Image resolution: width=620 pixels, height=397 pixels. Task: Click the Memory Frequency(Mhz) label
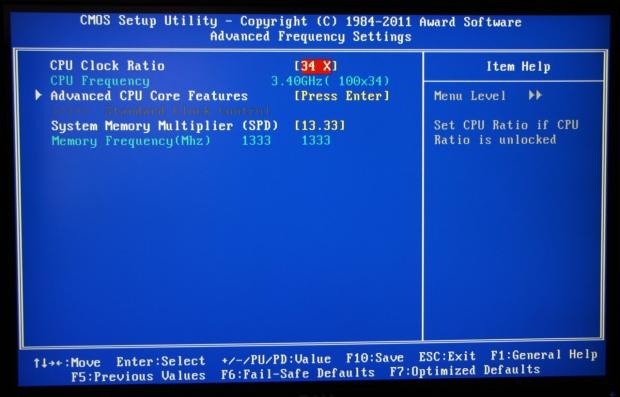(131, 141)
